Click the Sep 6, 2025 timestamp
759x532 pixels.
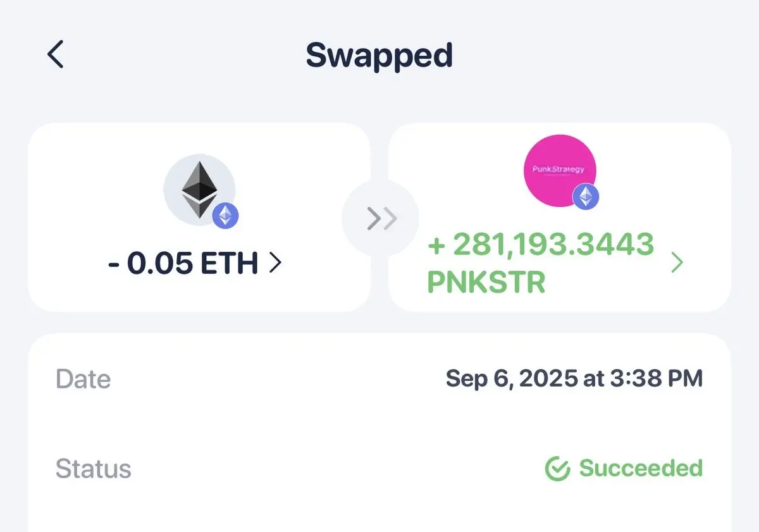click(x=574, y=379)
